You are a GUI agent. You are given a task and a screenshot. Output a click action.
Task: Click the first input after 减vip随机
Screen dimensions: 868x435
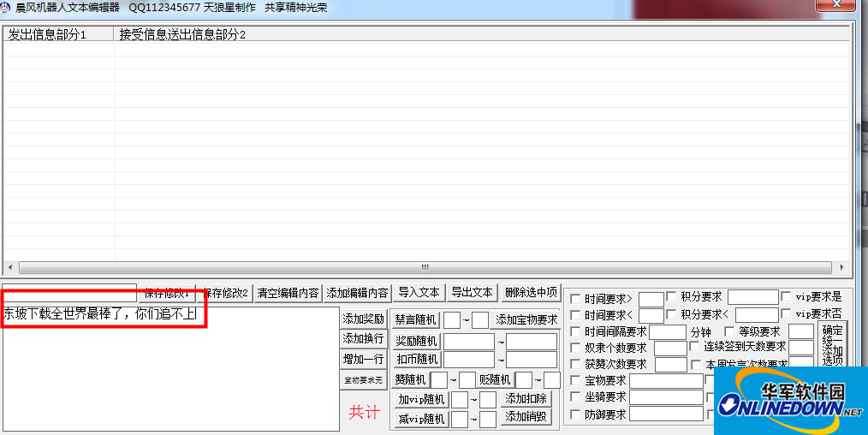click(x=460, y=420)
